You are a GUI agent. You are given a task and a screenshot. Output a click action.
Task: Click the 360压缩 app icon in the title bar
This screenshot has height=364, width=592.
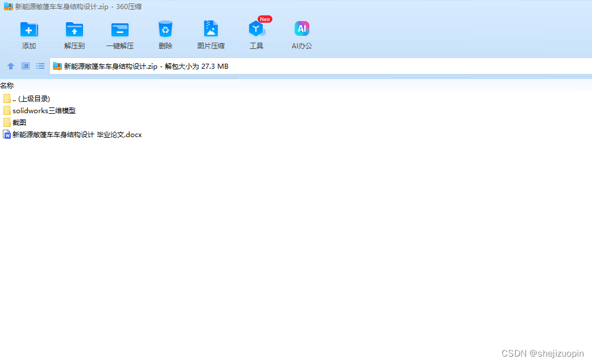coord(9,6)
